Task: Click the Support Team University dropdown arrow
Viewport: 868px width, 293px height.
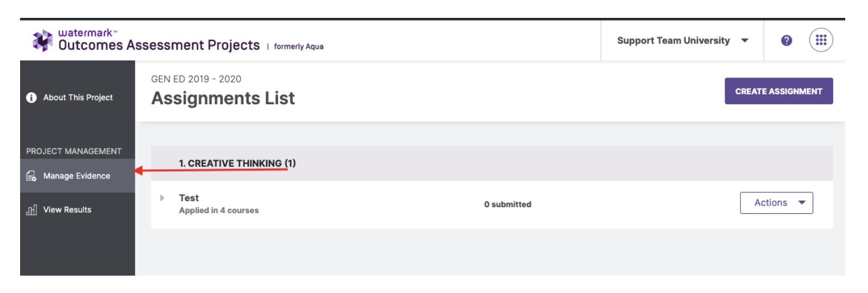Action: [x=745, y=41]
